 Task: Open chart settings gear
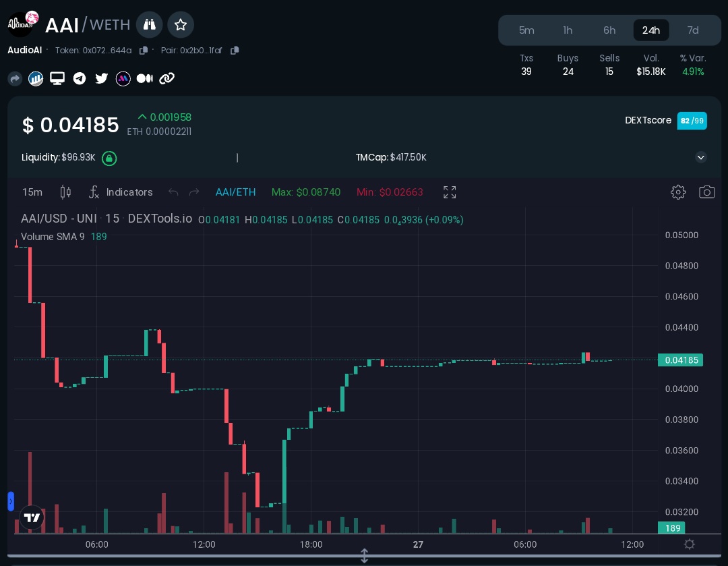(x=678, y=192)
